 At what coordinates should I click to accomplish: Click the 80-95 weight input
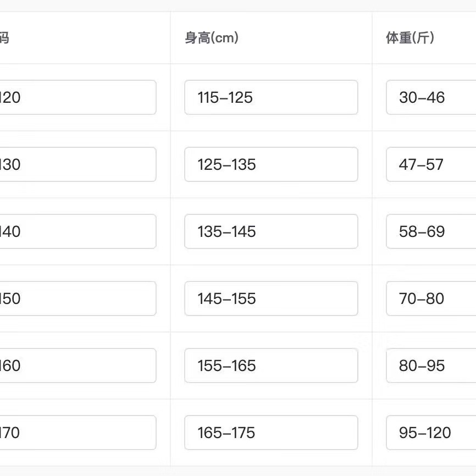point(431,366)
